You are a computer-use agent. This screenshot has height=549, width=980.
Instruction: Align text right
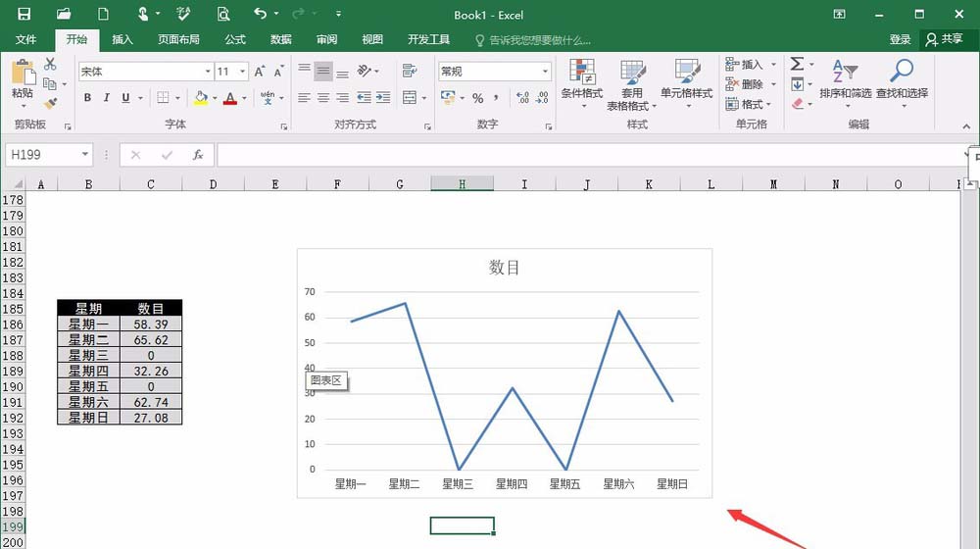point(342,97)
